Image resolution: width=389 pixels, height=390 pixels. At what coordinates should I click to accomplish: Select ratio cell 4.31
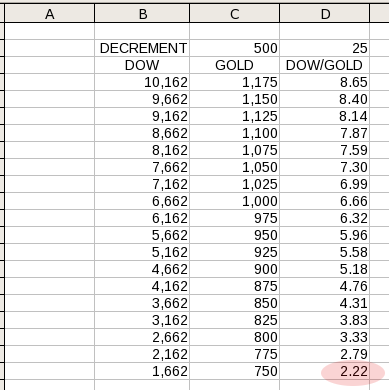click(325, 303)
